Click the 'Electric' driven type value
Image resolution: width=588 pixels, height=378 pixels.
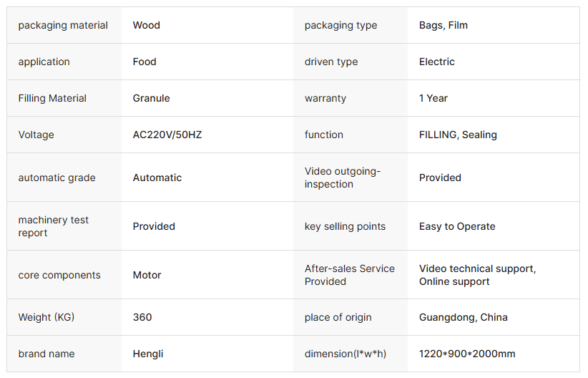[x=436, y=62]
